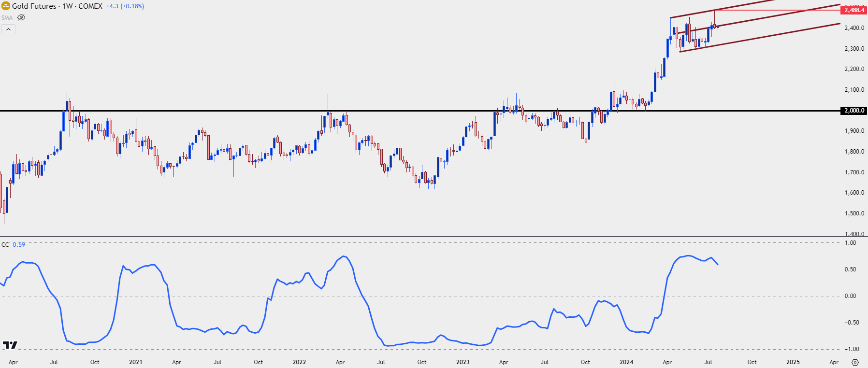The width and height of the screenshot is (868, 368).
Task: Click the 2021 time axis label
Action: point(136,362)
